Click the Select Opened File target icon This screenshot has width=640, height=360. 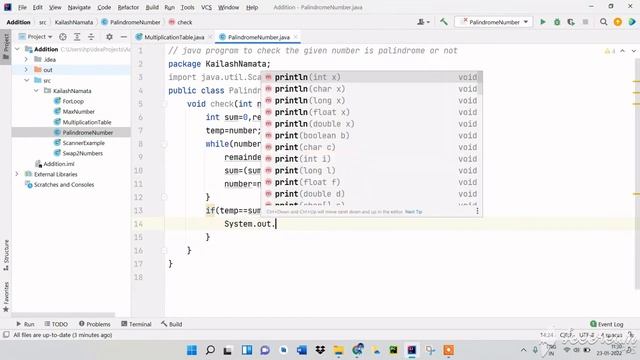[x=62, y=37]
